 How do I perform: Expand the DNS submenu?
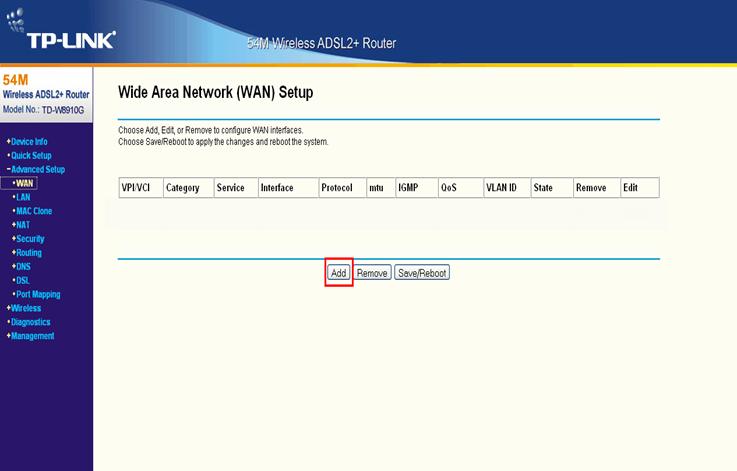[x=23, y=267]
